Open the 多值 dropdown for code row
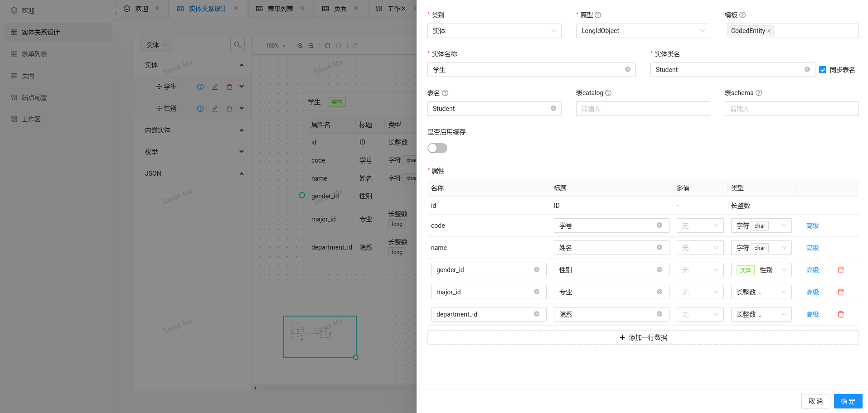 tap(700, 226)
